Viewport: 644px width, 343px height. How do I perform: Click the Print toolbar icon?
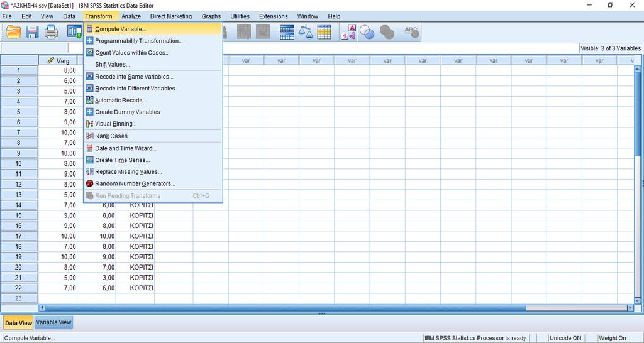tap(51, 32)
